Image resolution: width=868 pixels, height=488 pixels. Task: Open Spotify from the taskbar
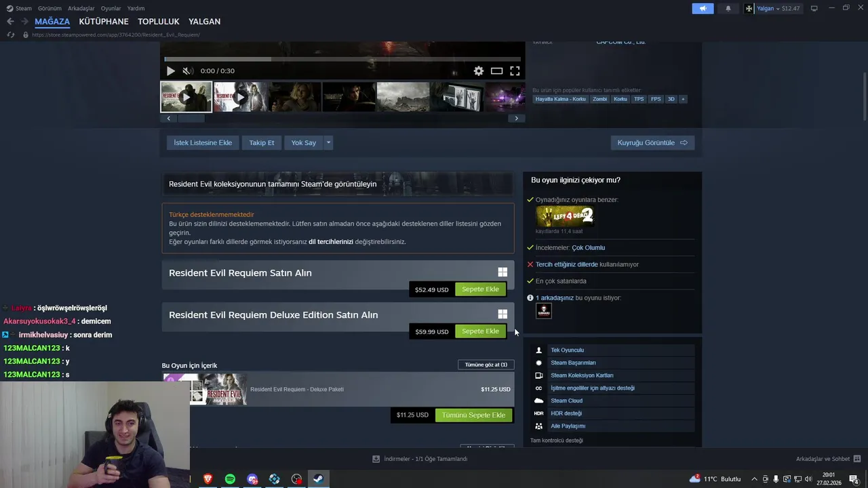230,479
